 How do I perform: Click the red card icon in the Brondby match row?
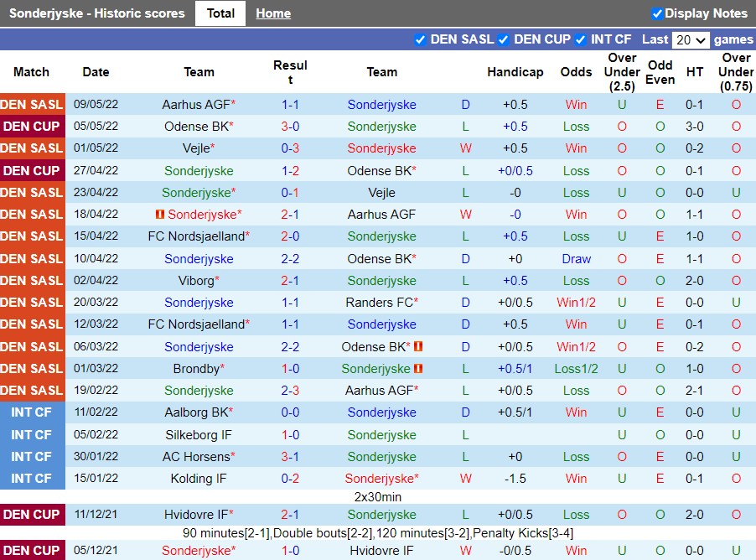(418, 369)
